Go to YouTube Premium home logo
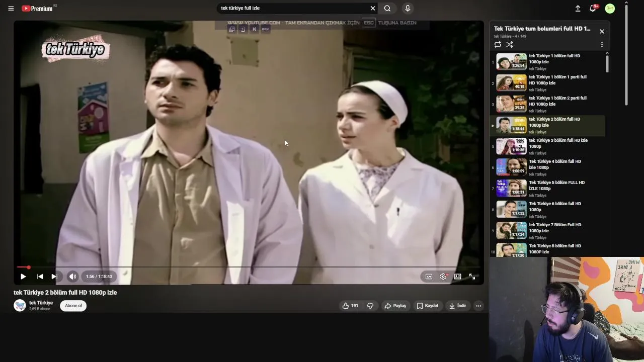644x362 pixels. [37, 9]
